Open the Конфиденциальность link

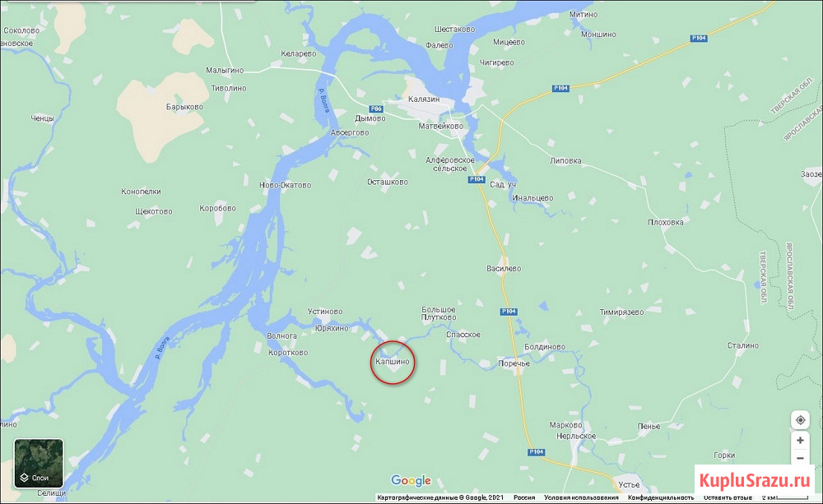click(661, 497)
